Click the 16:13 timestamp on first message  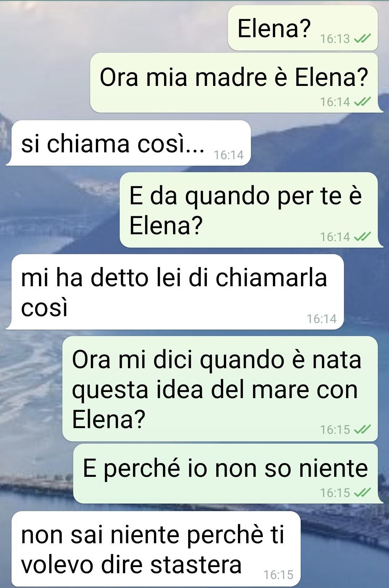335,39
